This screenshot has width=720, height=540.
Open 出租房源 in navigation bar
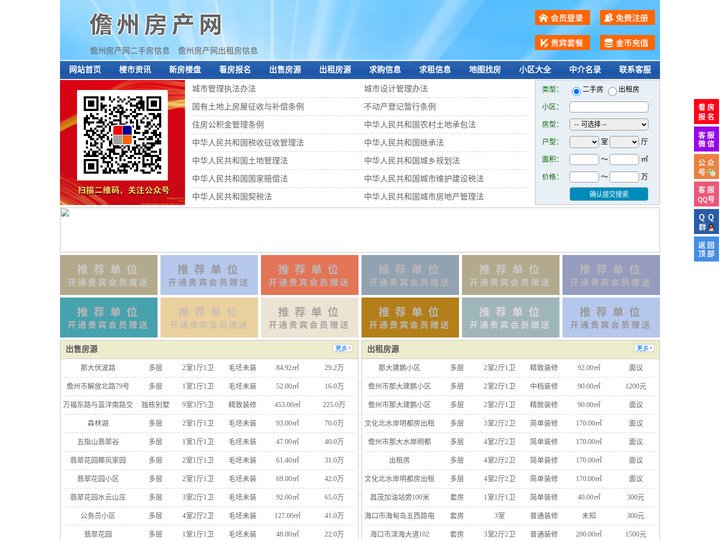[335, 70]
